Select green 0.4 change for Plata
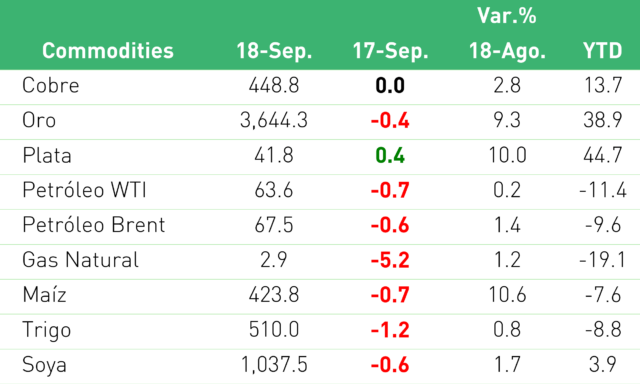The image size is (640, 384). coord(390,155)
